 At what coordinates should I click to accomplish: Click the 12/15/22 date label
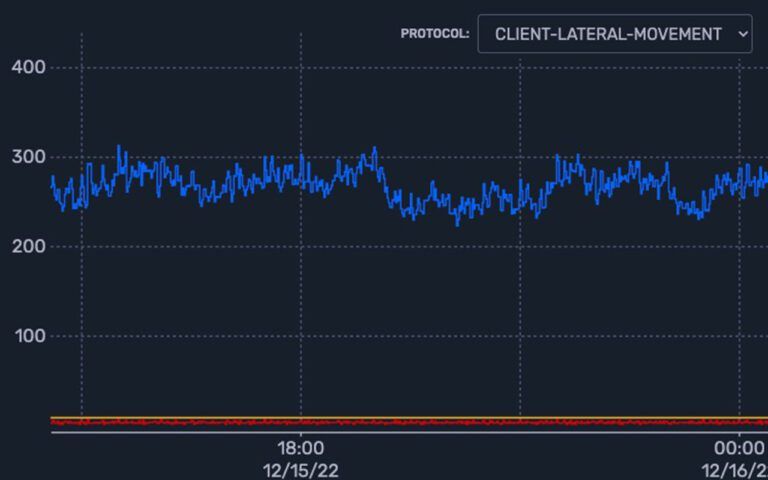coord(301,471)
